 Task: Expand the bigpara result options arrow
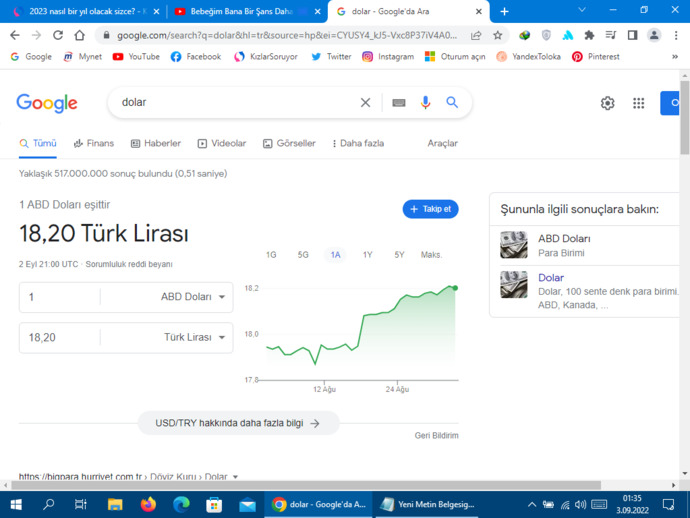(x=235, y=477)
